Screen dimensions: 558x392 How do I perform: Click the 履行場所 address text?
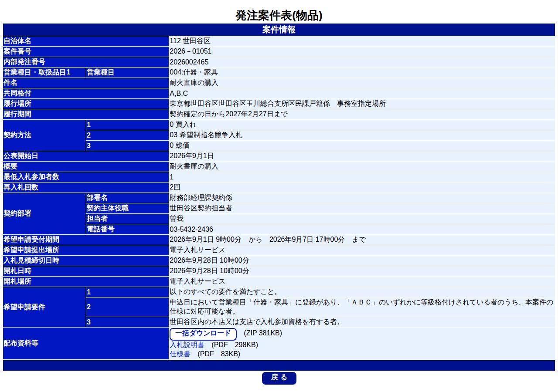click(x=278, y=104)
